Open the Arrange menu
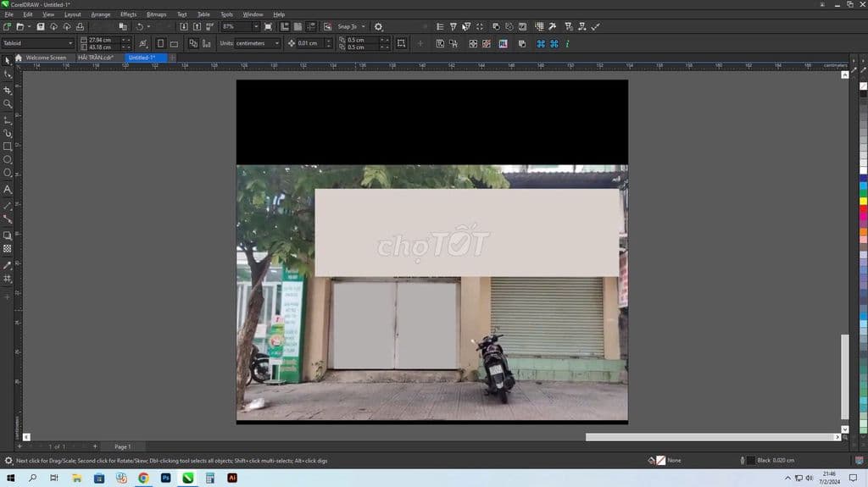 (x=100, y=14)
